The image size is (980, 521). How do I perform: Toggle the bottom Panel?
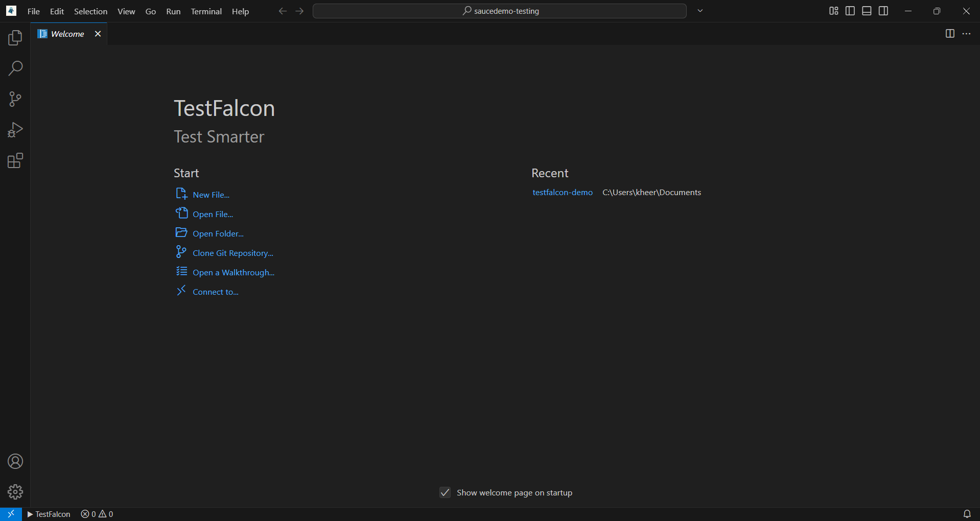867,11
